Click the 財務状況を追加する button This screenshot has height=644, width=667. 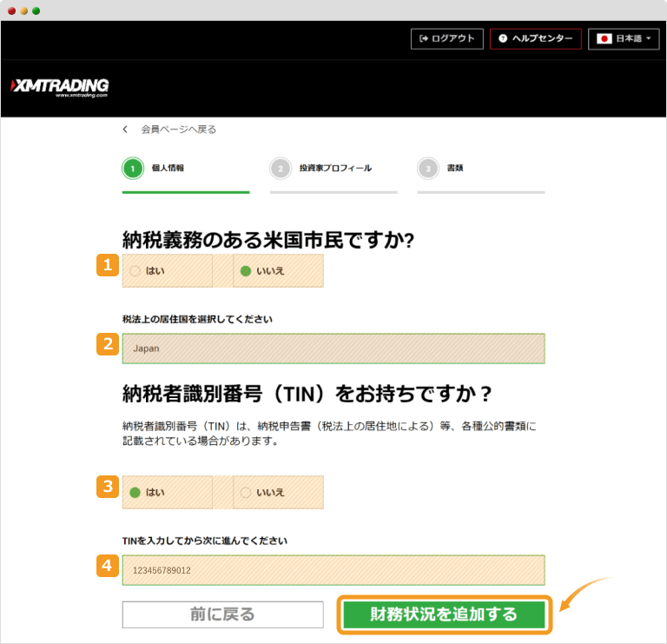coord(444,614)
